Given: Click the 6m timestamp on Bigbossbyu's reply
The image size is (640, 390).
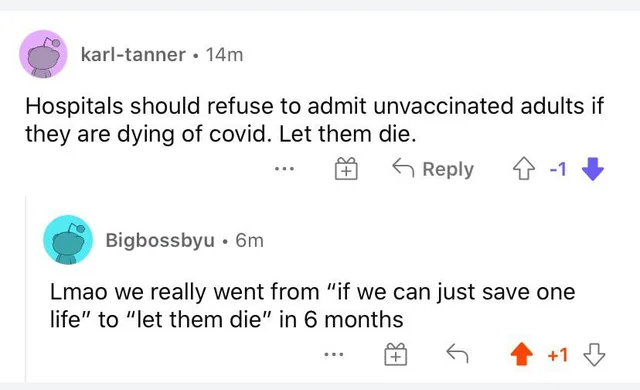Looking at the screenshot, I should [249, 240].
